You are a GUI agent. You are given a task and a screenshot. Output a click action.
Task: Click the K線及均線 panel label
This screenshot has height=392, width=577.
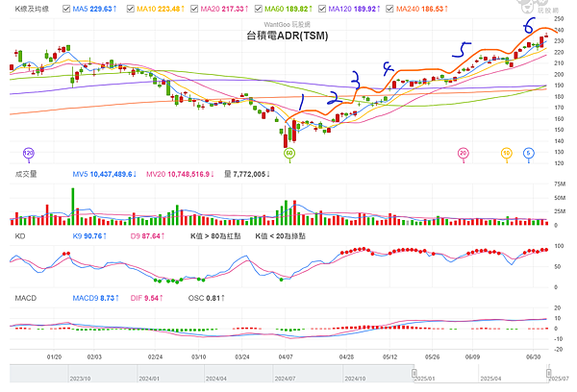pyautogui.click(x=32, y=9)
